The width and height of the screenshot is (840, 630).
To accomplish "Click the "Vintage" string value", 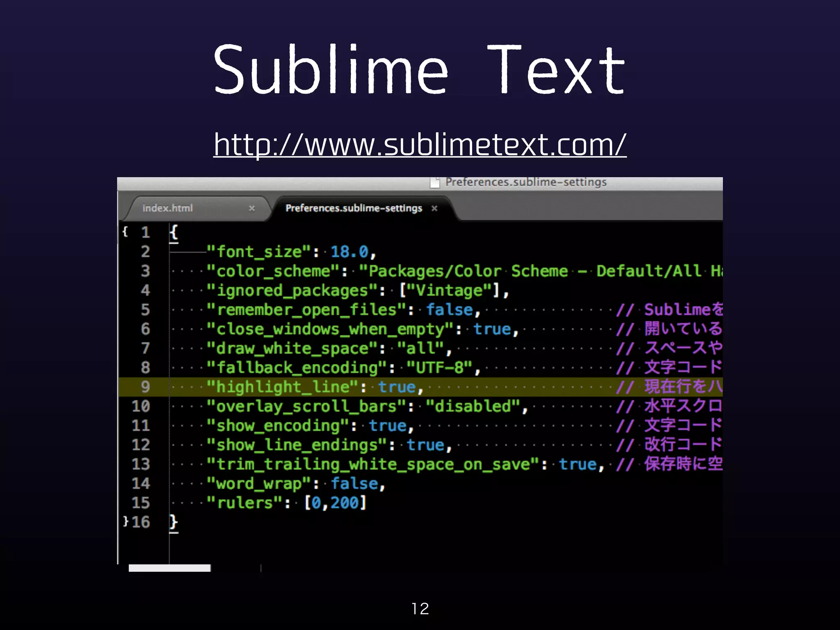I will pos(449,291).
